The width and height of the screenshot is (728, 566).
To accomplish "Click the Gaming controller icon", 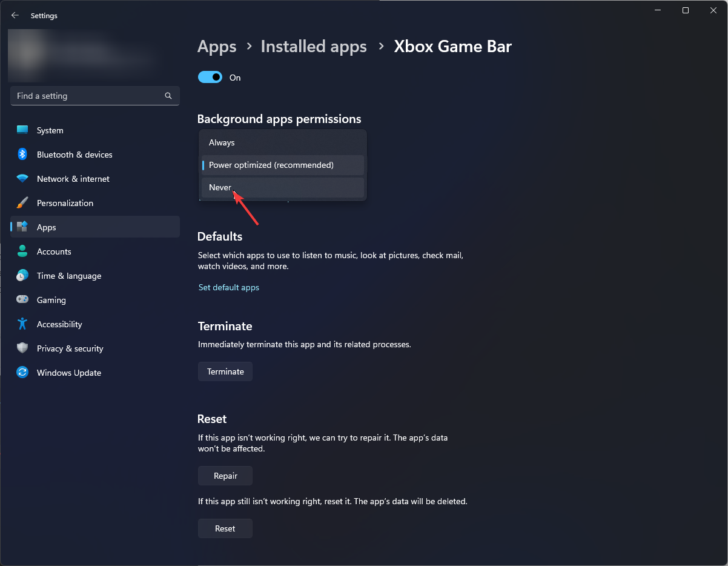I will click(x=22, y=300).
